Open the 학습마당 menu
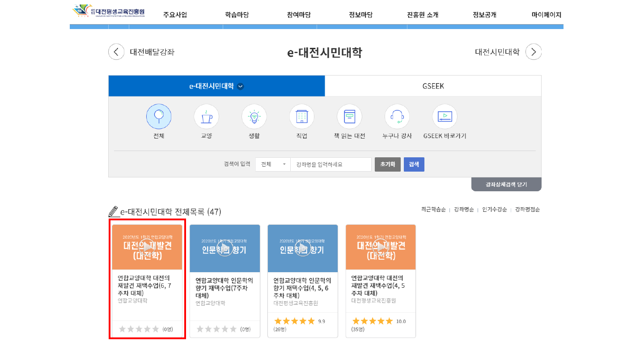Screen dimensions: 644x362 click(x=237, y=15)
